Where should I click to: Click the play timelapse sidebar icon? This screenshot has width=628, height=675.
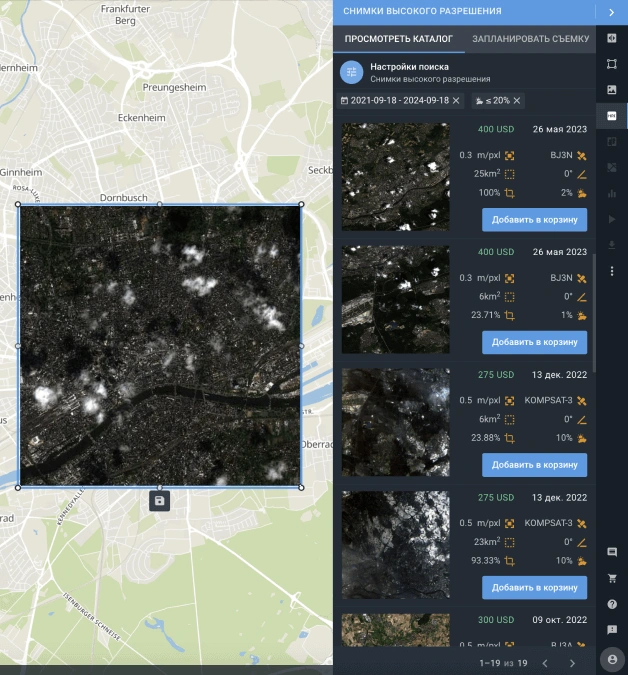tap(612, 220)
